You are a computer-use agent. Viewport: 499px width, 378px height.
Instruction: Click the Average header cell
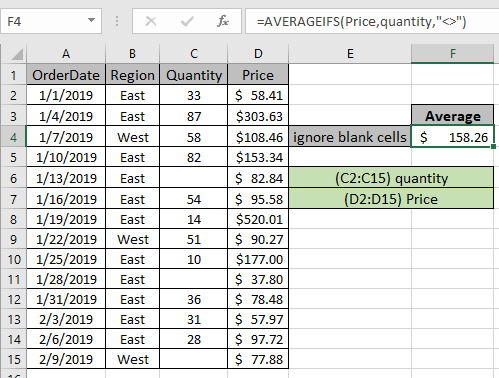453,116
